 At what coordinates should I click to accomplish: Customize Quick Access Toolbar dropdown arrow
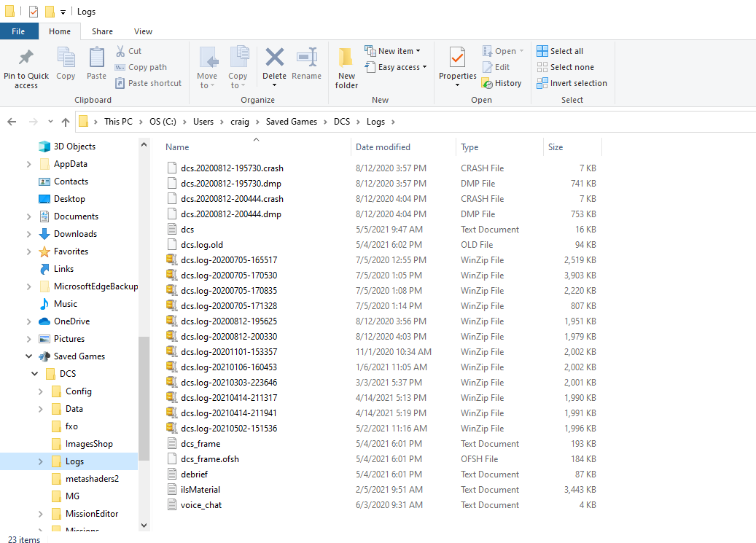click(63, 12)
